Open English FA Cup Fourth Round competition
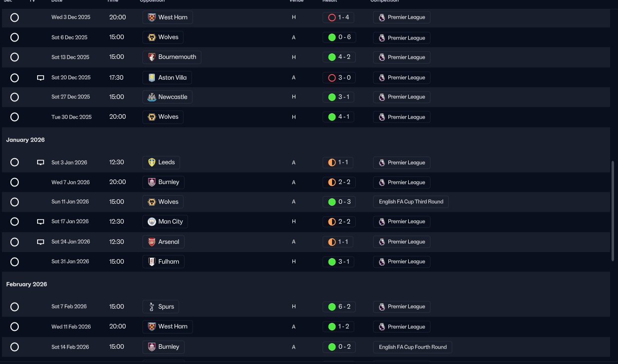The image size is (618, 364). point(412,347)
